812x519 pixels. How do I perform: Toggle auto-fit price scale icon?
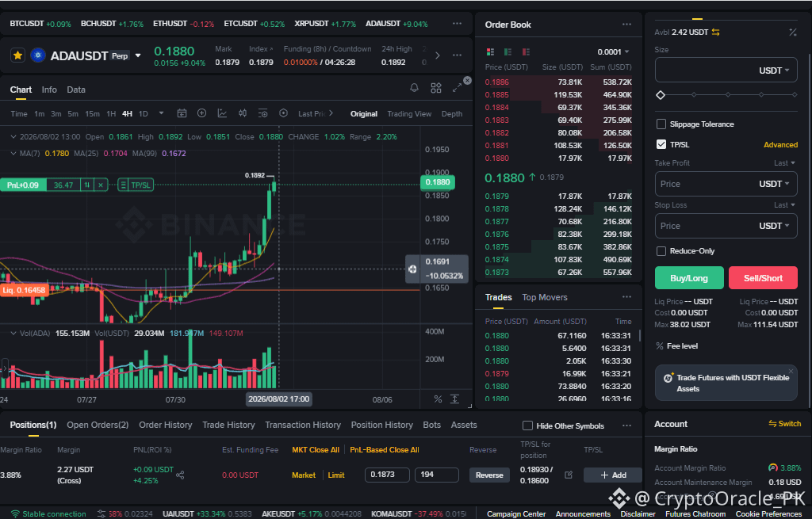click(x=454, y=399)
